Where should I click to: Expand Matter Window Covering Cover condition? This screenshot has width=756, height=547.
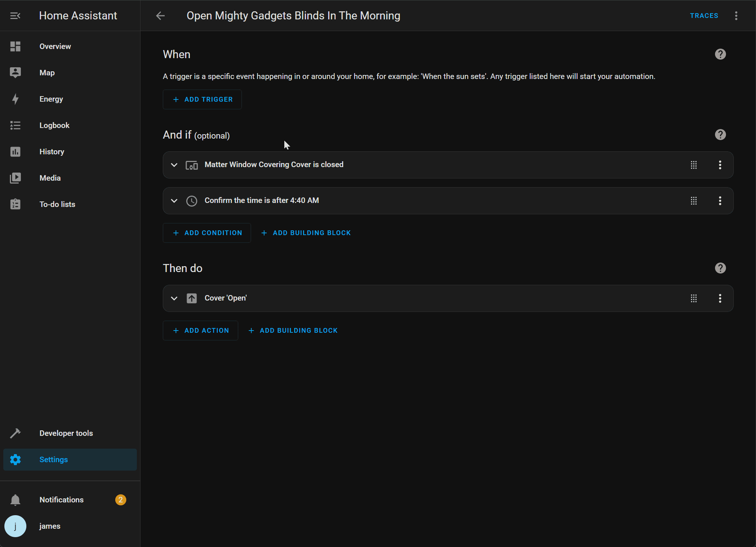pos(174,165)
